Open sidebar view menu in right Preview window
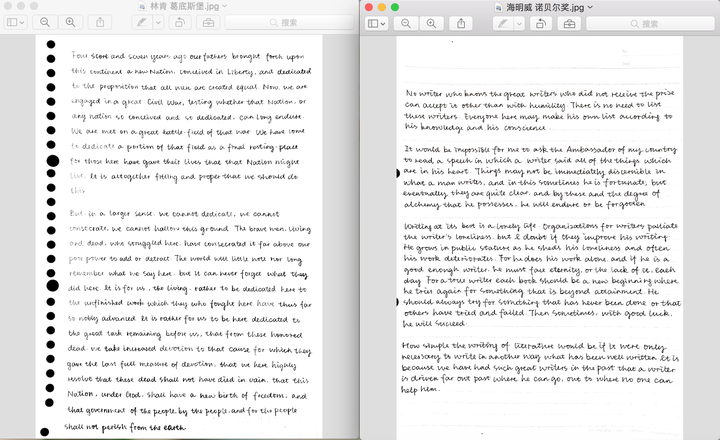720x440 pixels. pos(377,23)
